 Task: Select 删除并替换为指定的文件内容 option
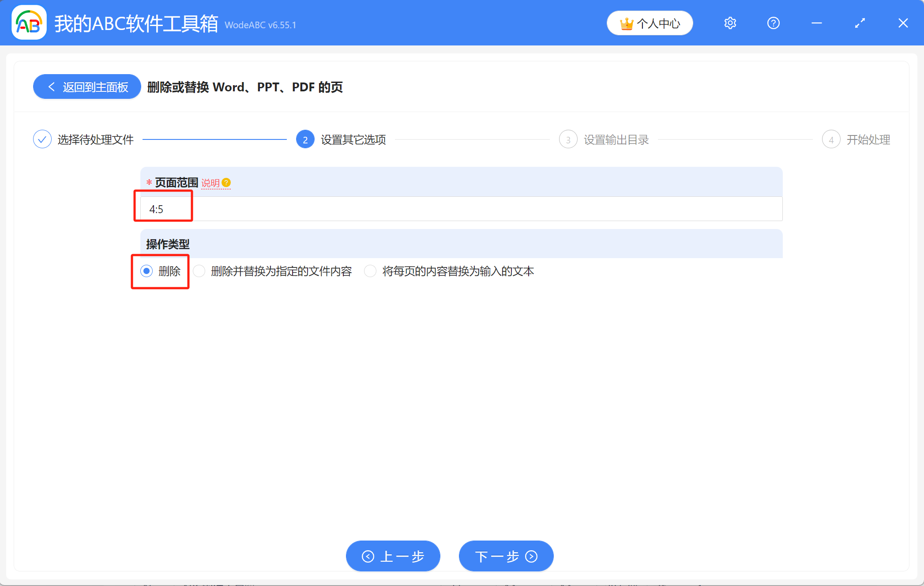click(x=199, y=271)
